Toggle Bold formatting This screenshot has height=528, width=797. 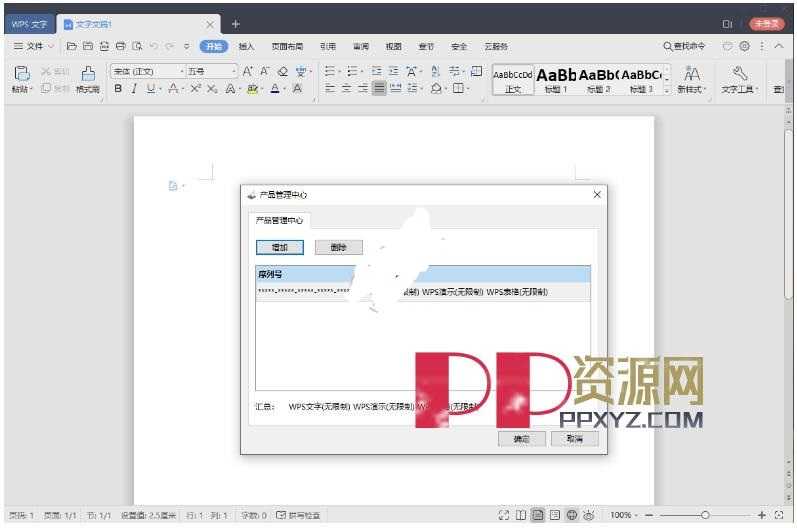118,89
